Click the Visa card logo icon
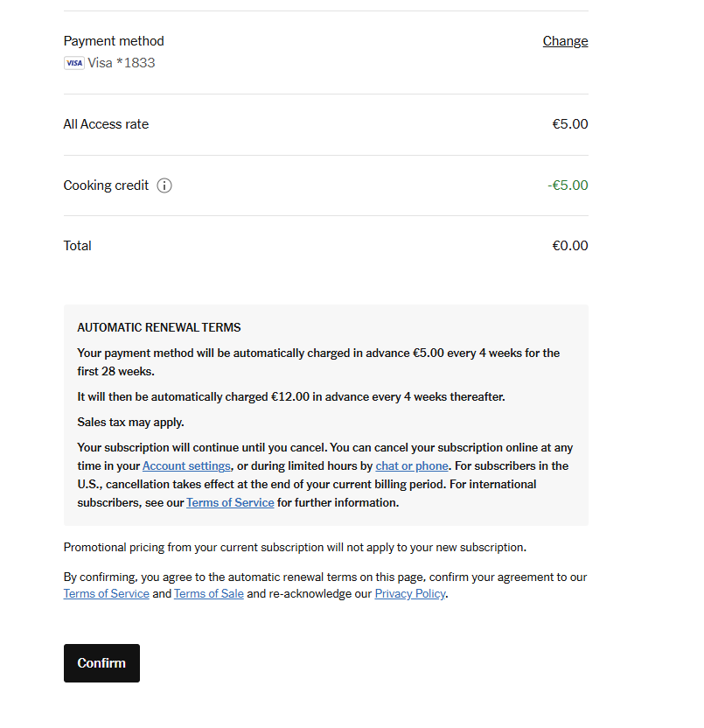This screenshot has height=728, width=704. pyautogui.click(x=73, y=63)
